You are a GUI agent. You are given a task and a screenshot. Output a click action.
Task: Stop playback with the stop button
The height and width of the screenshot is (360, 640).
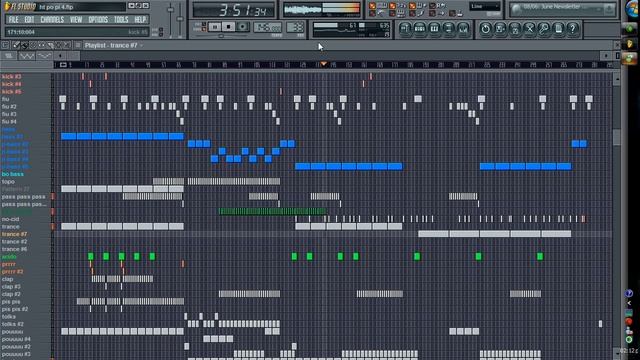tap(229, 27)
